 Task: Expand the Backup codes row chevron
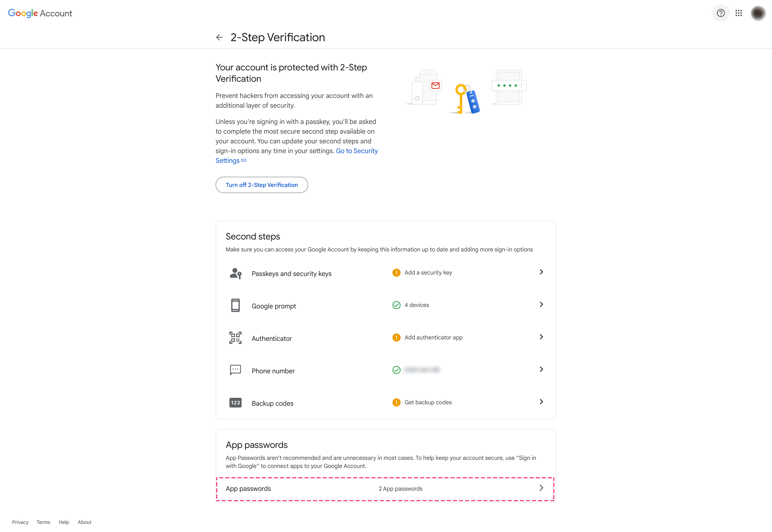541,402
